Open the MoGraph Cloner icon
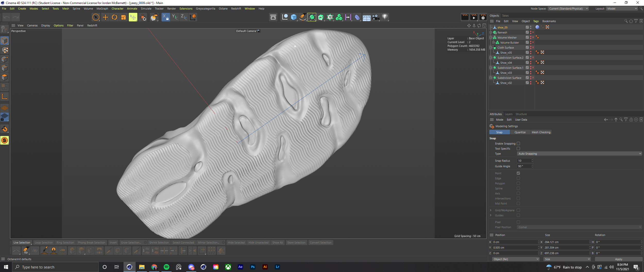Viewport: 644px width, 272px height. [330, 17]
